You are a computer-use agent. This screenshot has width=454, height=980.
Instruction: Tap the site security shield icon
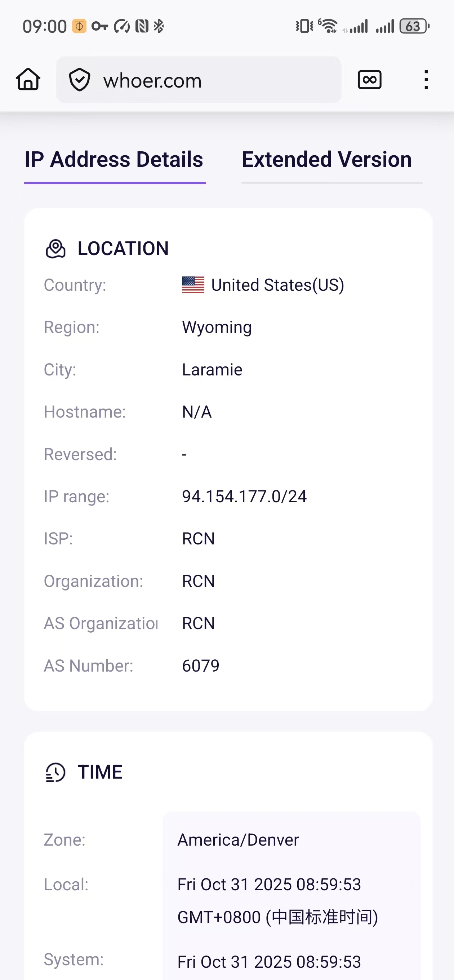[x=80, y=80]
